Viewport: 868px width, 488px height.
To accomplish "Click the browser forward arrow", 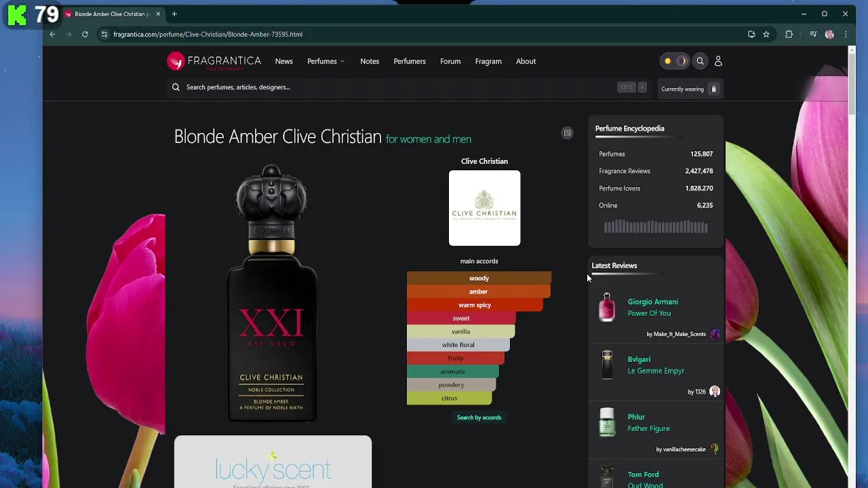I will pyautogui.click(x=68, y=34).
